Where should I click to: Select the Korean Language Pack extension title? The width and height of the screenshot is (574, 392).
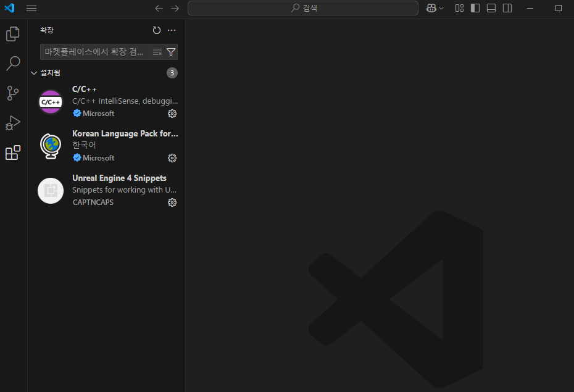(x=125, y=133)
